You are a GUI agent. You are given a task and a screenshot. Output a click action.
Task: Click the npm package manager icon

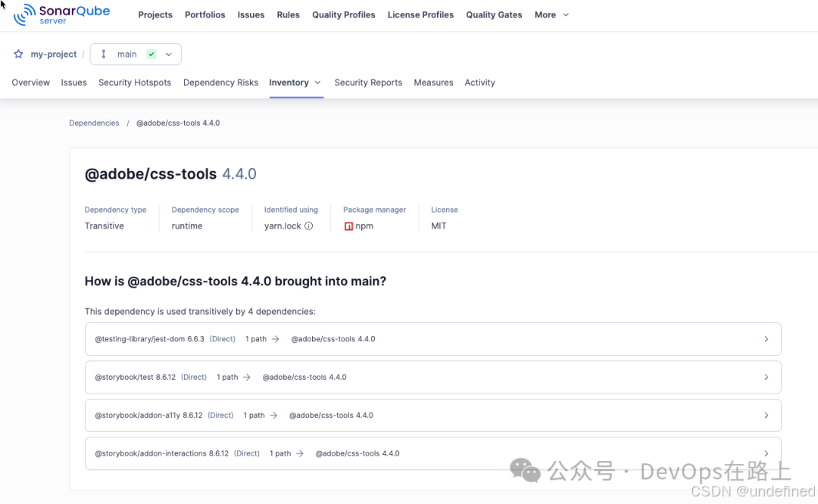(348, 226)
